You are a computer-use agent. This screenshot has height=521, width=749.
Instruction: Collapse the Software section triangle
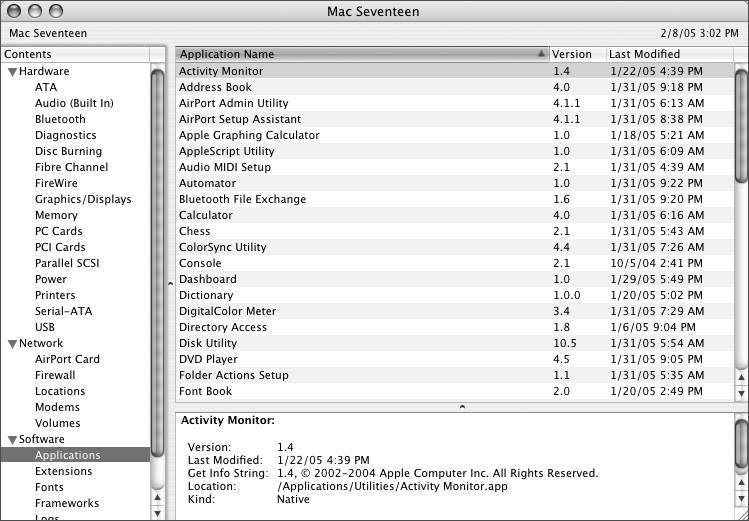[x=12, y=440]
